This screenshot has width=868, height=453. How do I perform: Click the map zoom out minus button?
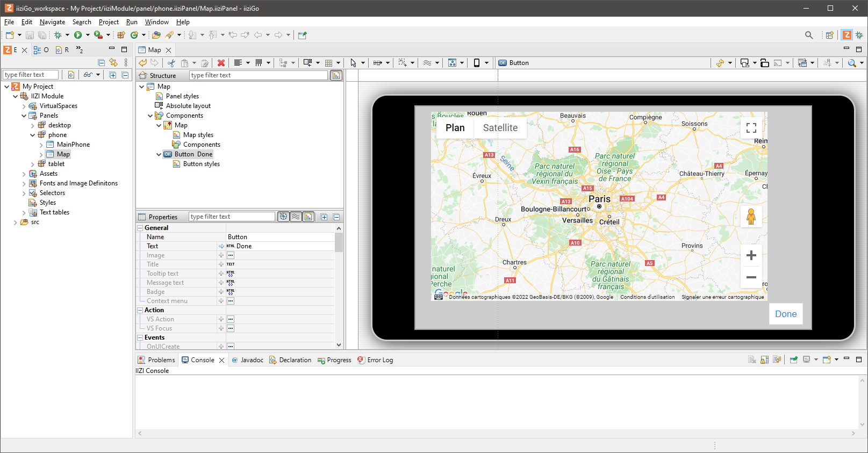click(x=751, y=277)
